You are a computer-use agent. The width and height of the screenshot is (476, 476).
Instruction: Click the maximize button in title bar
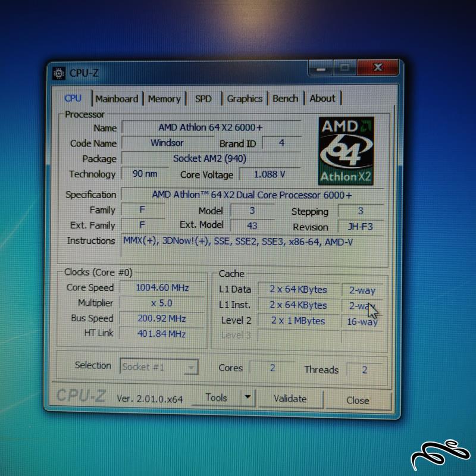coord(345,67)
